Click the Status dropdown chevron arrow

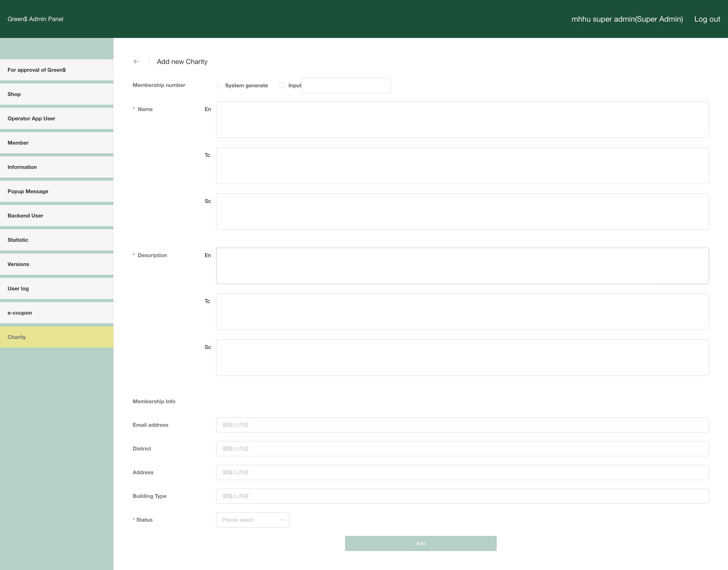point(282,520)
